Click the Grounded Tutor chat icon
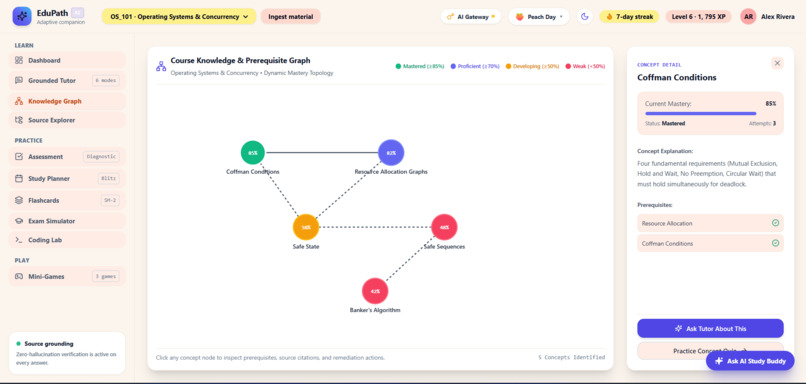Screen dimensions: 806x384 pos(19,80)
